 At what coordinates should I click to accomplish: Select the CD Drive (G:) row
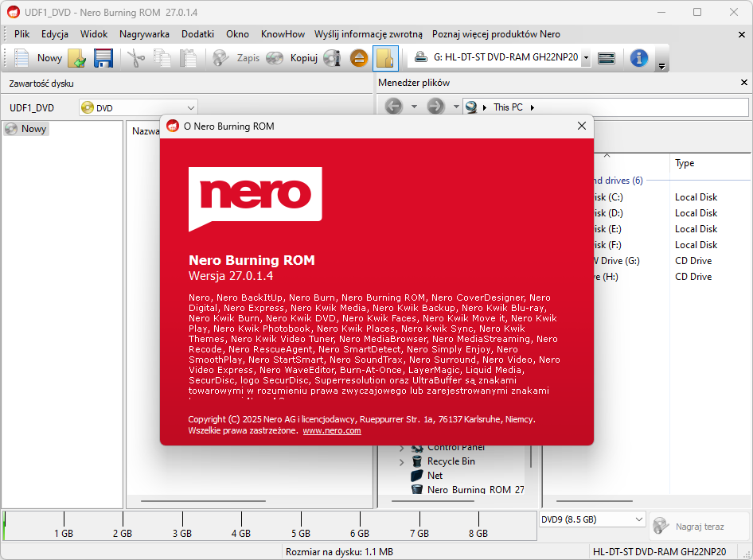click(x=673, y=261)
